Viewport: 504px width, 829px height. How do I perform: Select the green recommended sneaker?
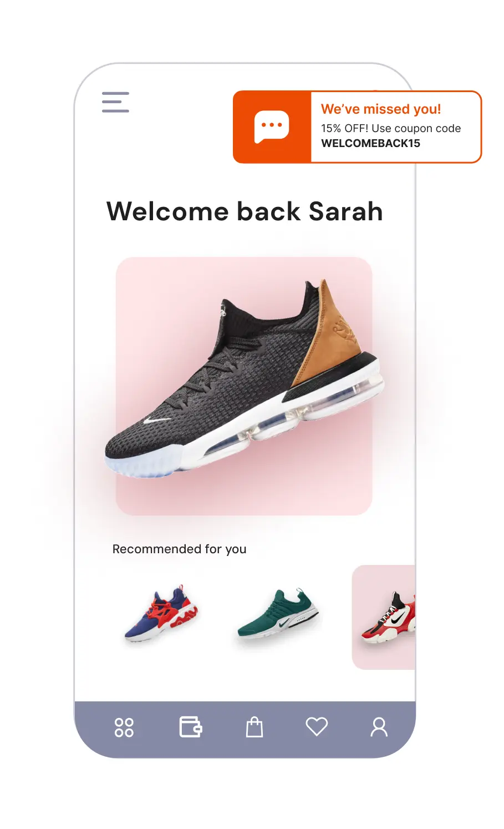coord(278,613)
